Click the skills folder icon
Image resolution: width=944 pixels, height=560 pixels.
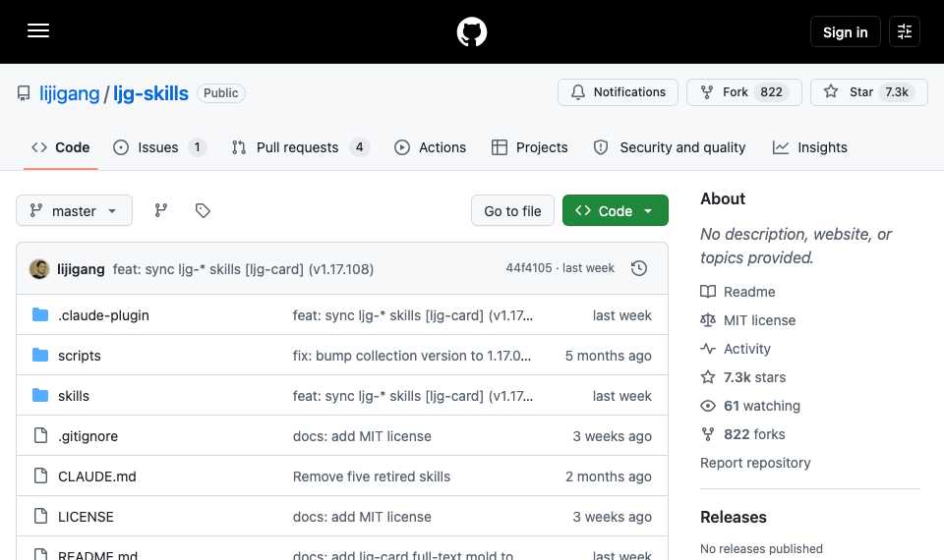point(40,395)
